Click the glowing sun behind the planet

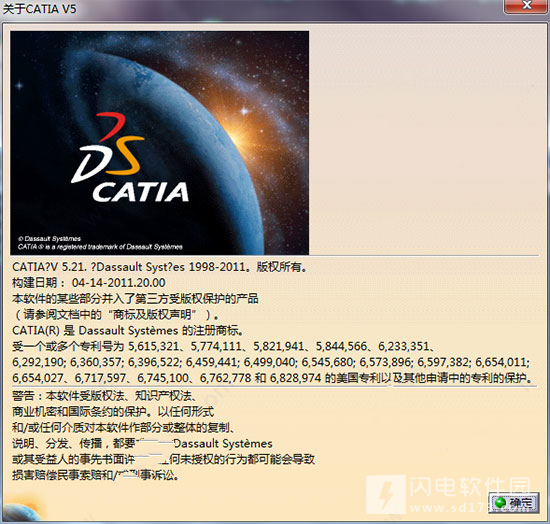pos(242,133)
